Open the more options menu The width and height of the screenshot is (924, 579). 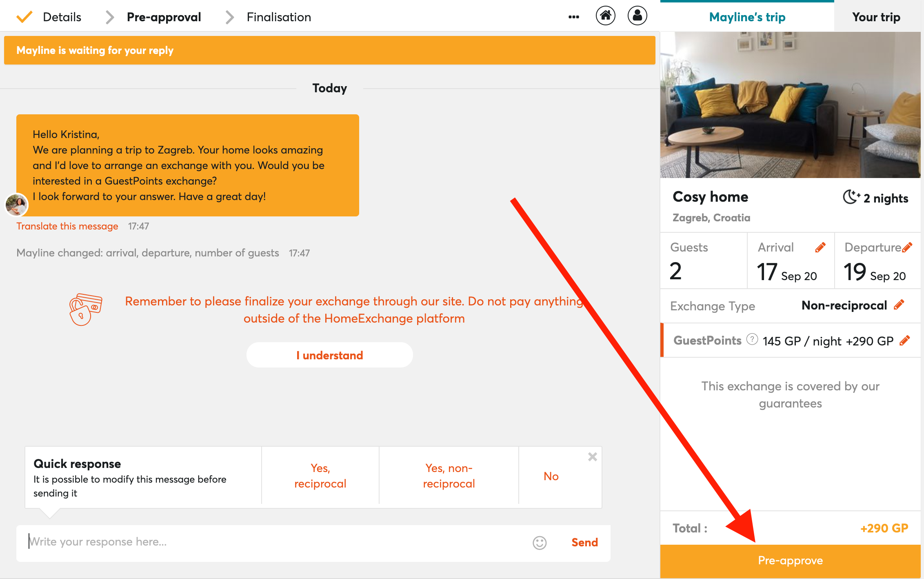pos(574,17)
